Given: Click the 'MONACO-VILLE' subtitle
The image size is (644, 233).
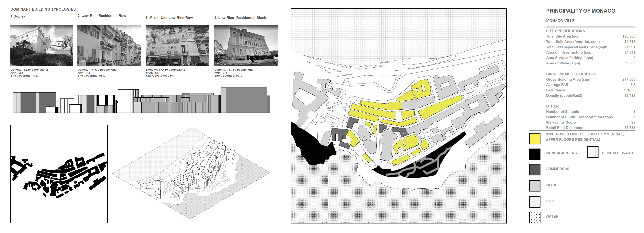Looking at the screenshot, I should (x=560, y=21).
